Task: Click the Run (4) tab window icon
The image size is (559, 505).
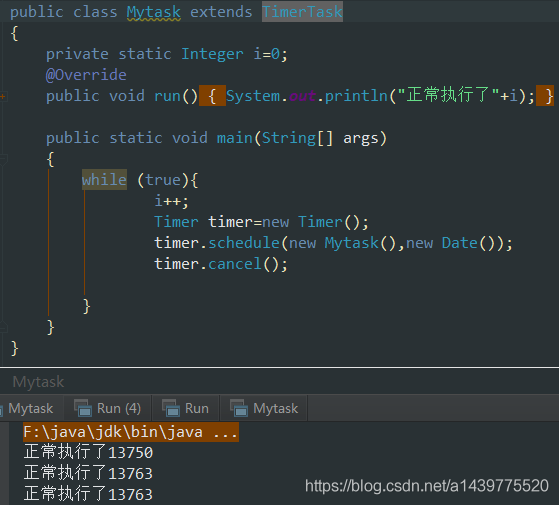Action: coord(83,408)
